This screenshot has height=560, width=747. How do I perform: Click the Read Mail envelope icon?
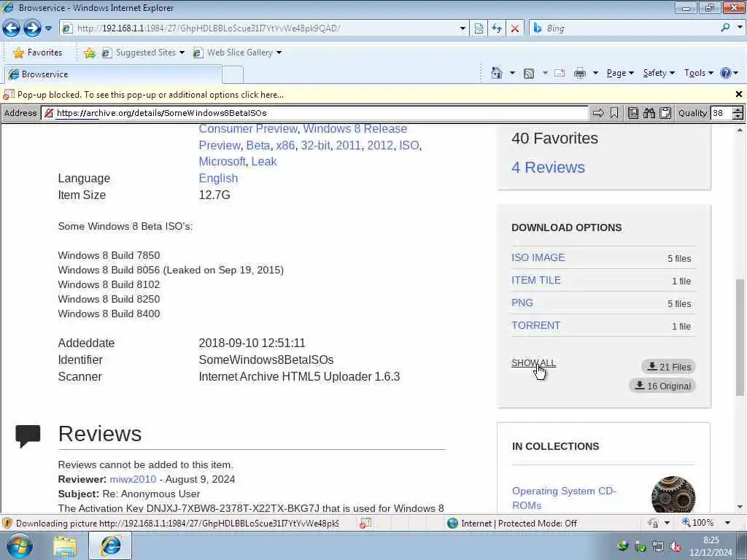tap(560, 74)
